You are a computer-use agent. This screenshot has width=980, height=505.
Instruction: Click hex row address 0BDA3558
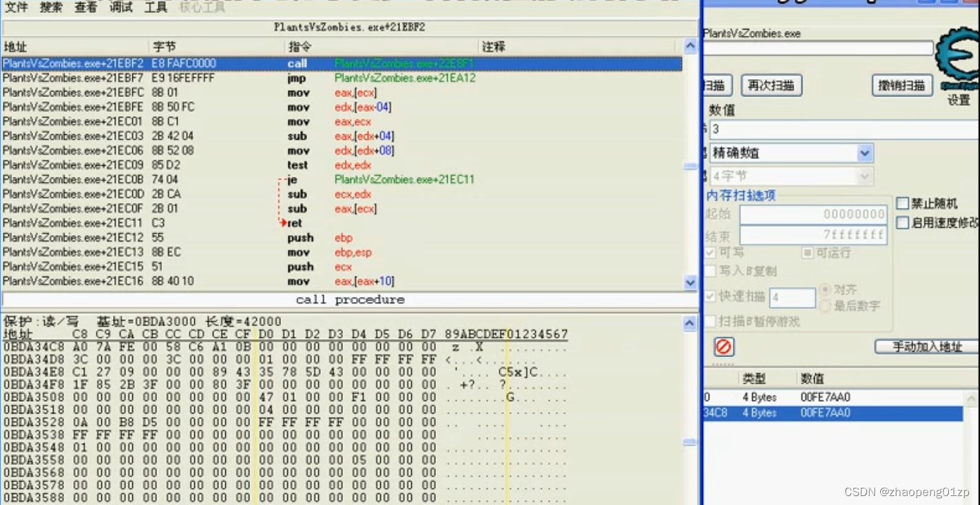(34, 460)
